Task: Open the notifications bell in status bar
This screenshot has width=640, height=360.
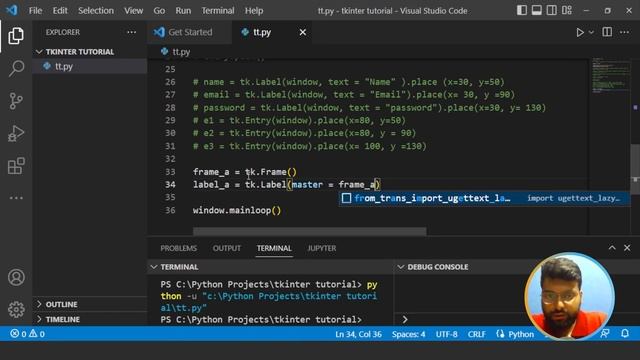Action: click(625, 333)
